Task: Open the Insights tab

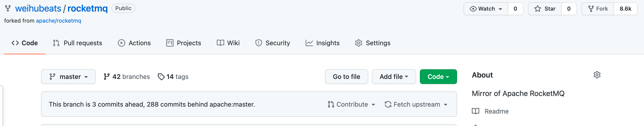Action: [322, 43]
